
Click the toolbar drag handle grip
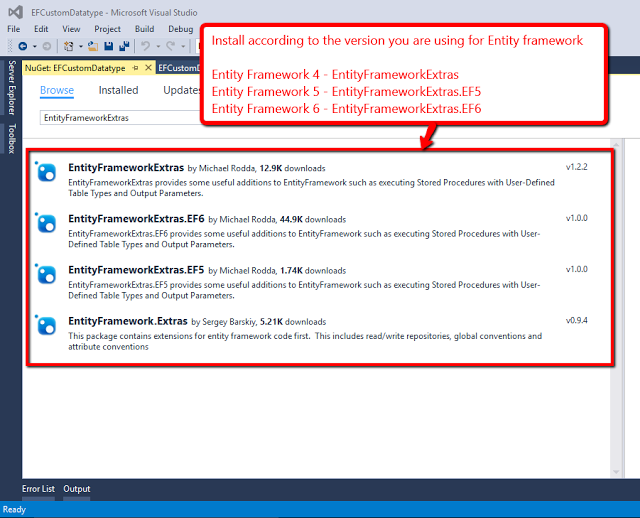(10, 46)
